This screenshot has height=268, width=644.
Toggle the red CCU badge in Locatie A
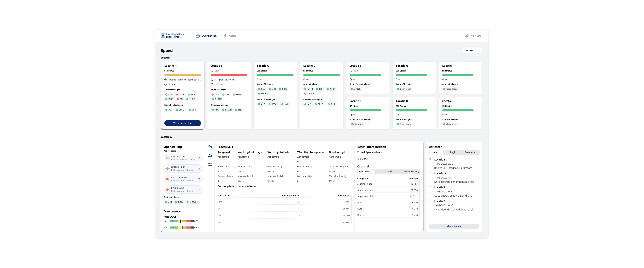[x=169, y=95]
